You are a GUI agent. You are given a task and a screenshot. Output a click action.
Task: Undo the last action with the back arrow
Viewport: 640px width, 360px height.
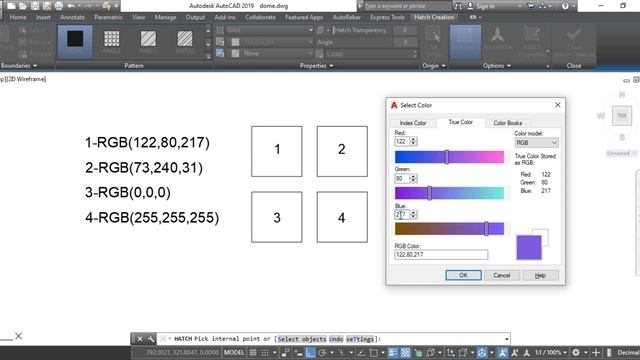(71, 6)
